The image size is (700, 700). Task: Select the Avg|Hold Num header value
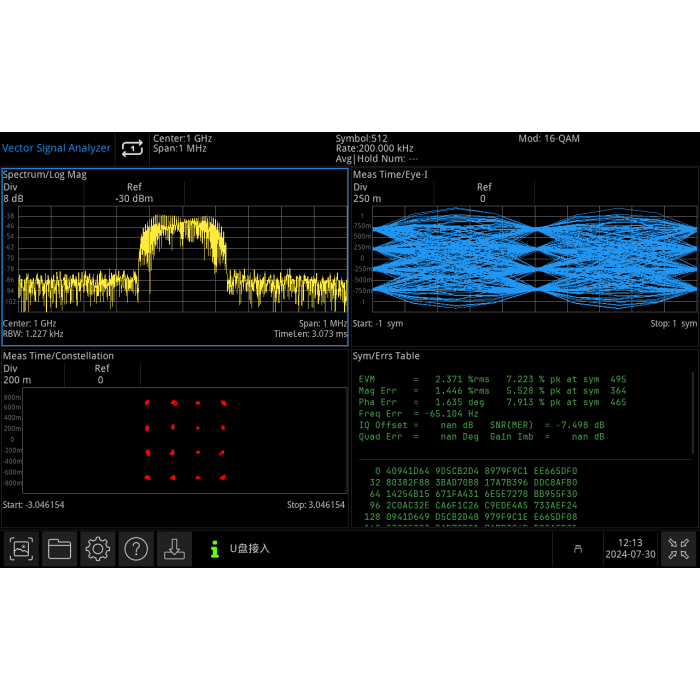tap(377, 159)
